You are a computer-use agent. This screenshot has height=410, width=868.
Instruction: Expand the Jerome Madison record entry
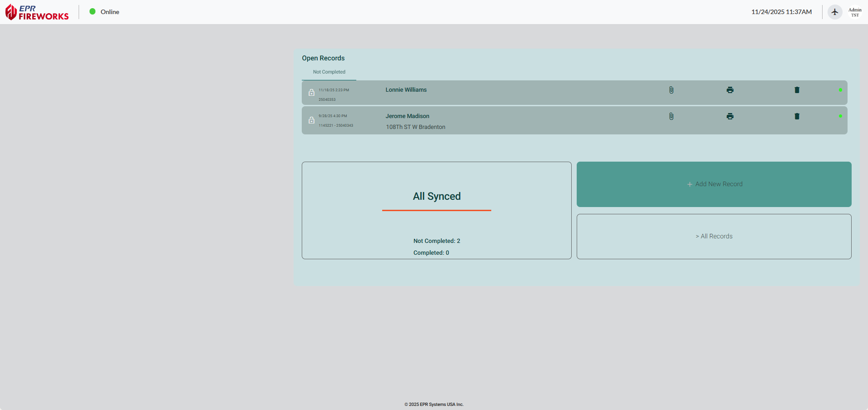point(407,116)
